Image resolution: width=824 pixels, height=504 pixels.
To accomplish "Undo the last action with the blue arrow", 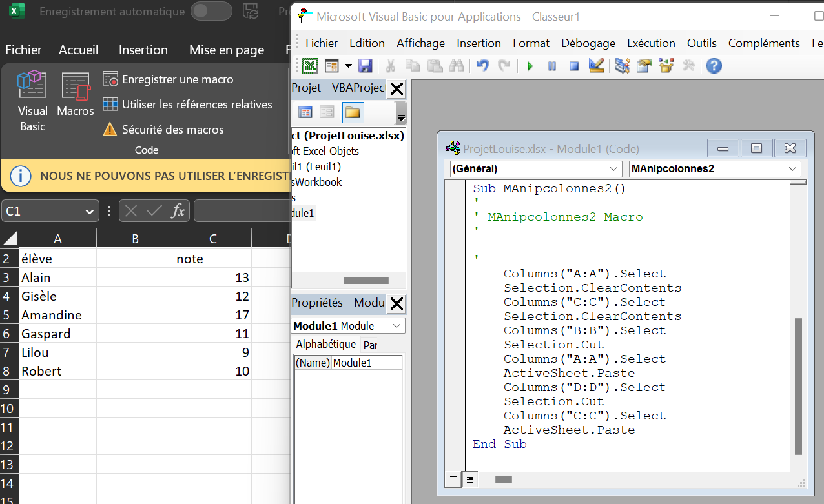I will pos(482,66).
